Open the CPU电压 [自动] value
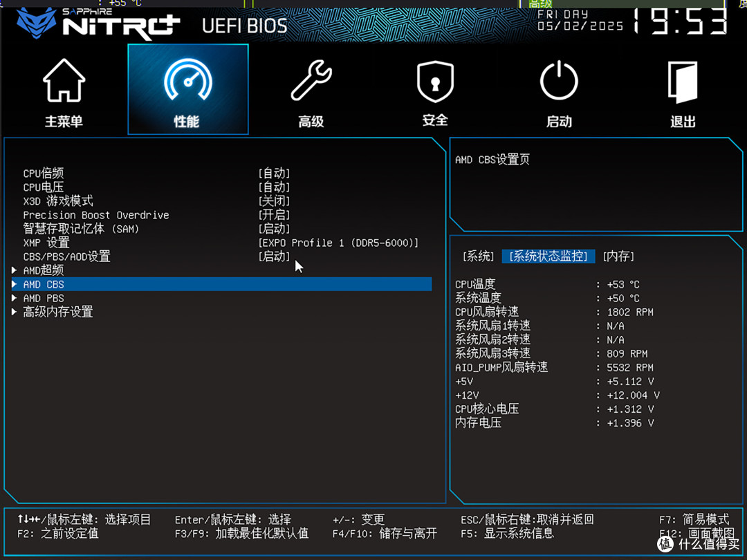 [274, 187]
